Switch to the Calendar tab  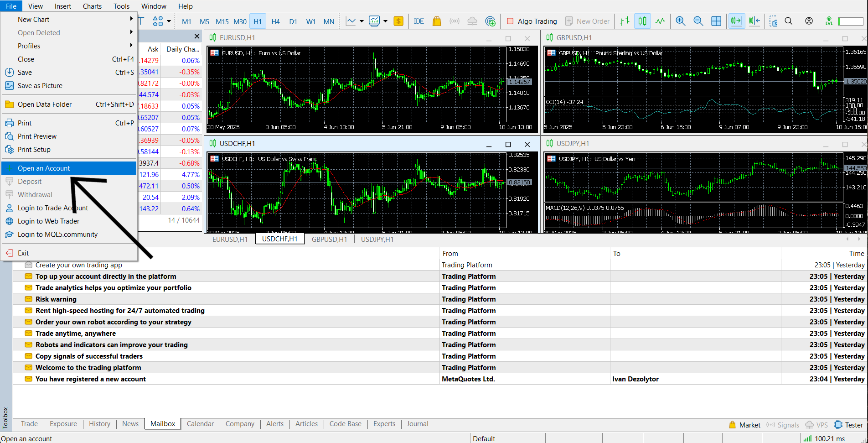[x=200, y=424]
